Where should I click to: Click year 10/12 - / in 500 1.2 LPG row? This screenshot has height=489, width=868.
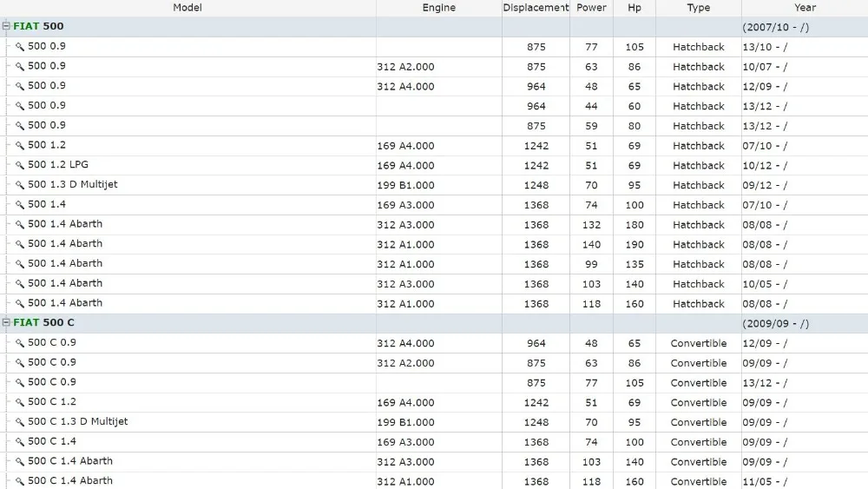pos(765,165)
